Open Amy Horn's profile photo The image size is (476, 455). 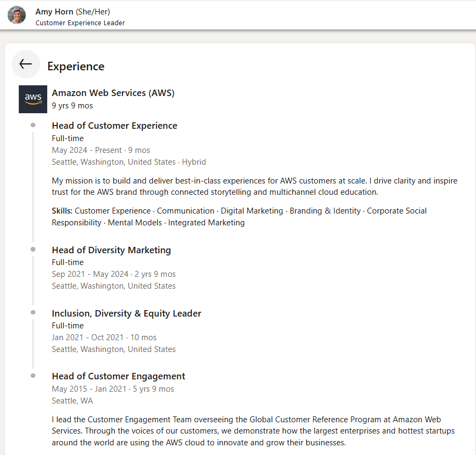[17, 15]
